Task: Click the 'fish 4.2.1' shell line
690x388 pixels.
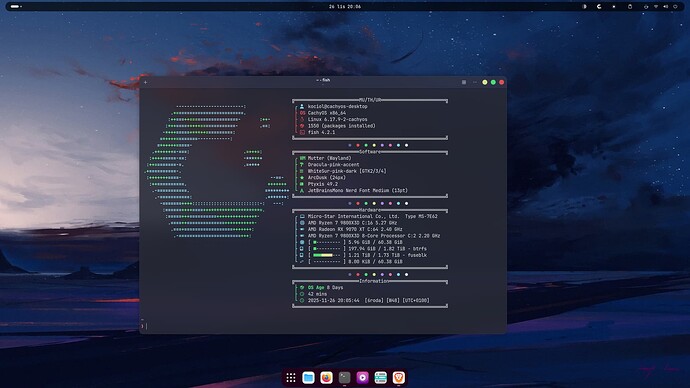Action: [321, 132]
